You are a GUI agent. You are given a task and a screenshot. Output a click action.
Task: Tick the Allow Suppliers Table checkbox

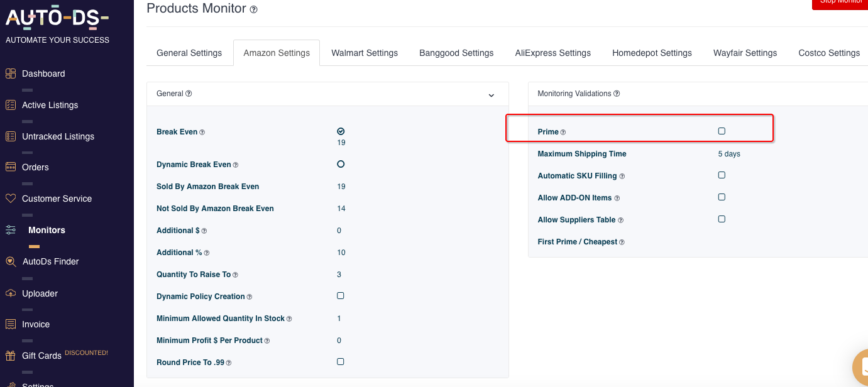[722, 219]
